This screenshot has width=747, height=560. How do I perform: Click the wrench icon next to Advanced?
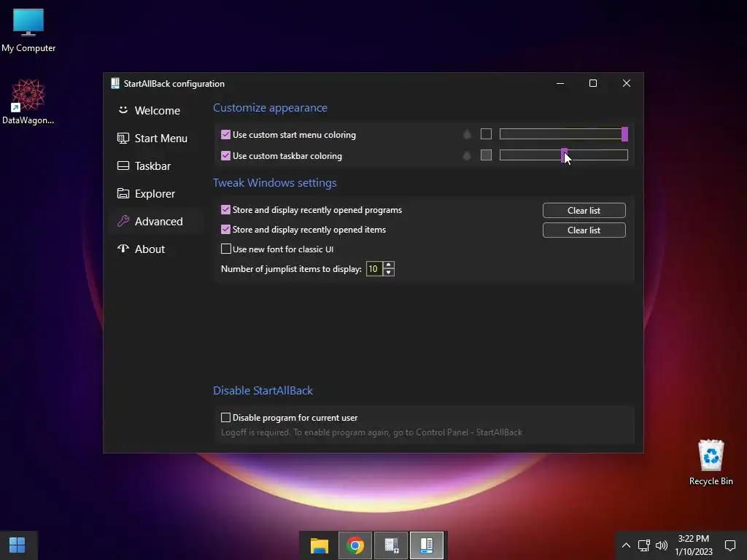pyautogui.click(x=123, y=221)
